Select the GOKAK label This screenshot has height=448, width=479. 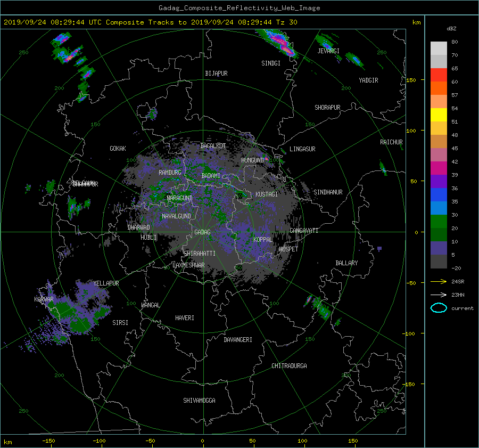118,149
